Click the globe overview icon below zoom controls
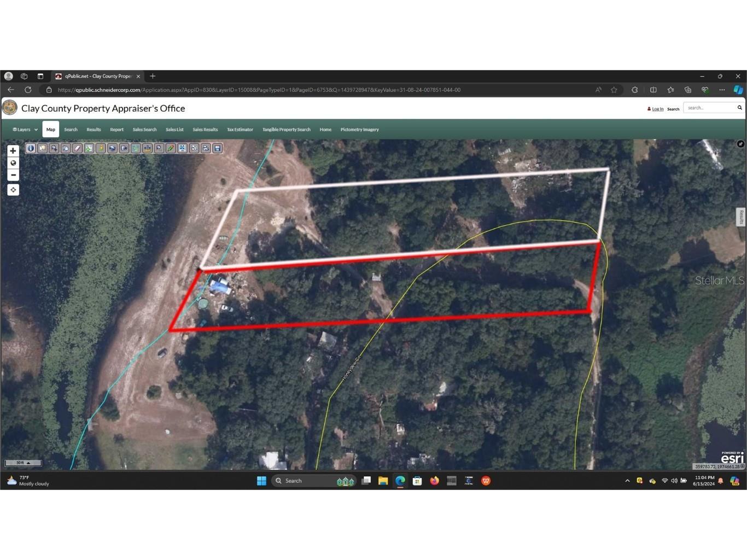 point(13,162)
